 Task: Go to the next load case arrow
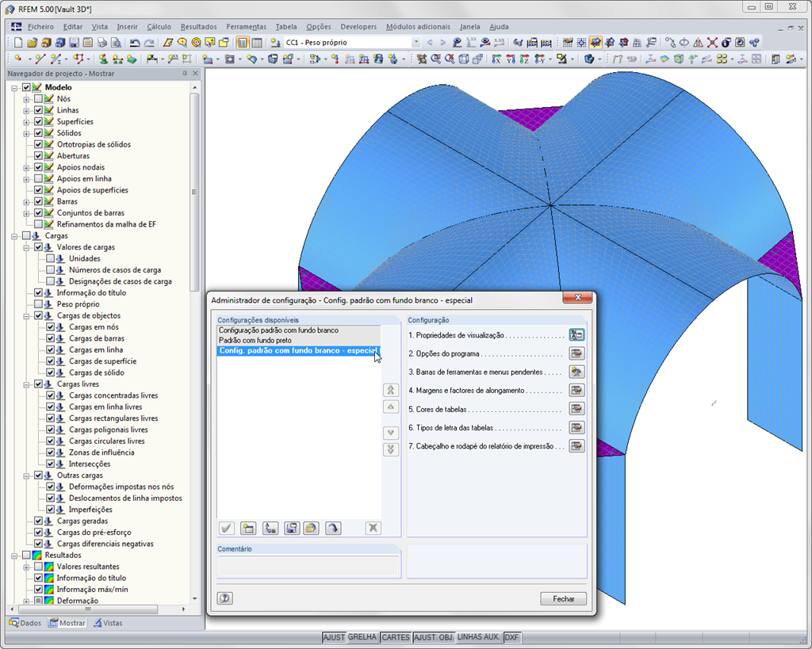(x=442, y=43)
